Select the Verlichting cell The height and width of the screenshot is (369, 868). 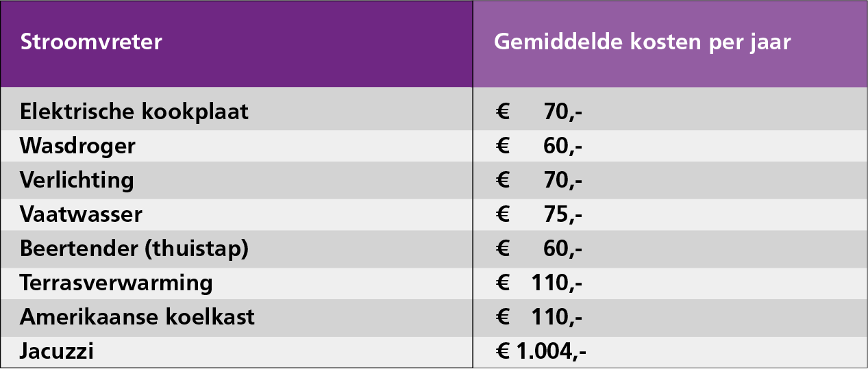[77, 180]
